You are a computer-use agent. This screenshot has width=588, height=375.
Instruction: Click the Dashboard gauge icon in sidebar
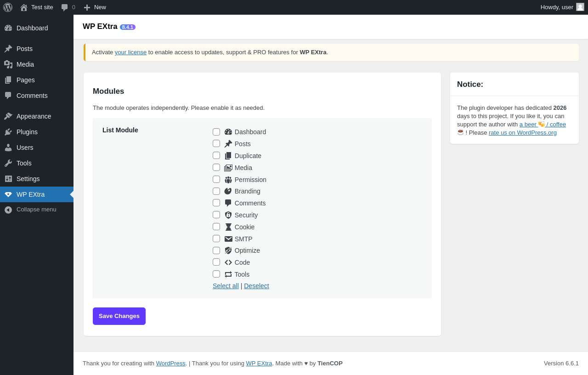8,28
